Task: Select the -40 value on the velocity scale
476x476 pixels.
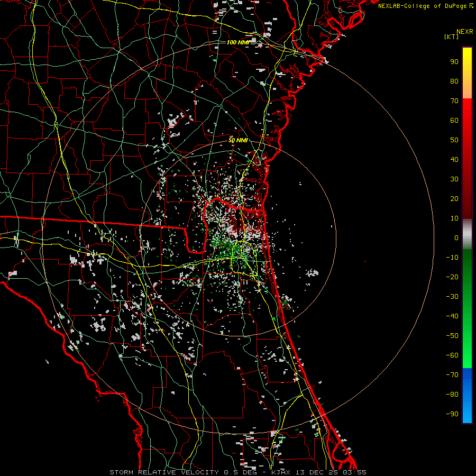Action: [452, 316]
